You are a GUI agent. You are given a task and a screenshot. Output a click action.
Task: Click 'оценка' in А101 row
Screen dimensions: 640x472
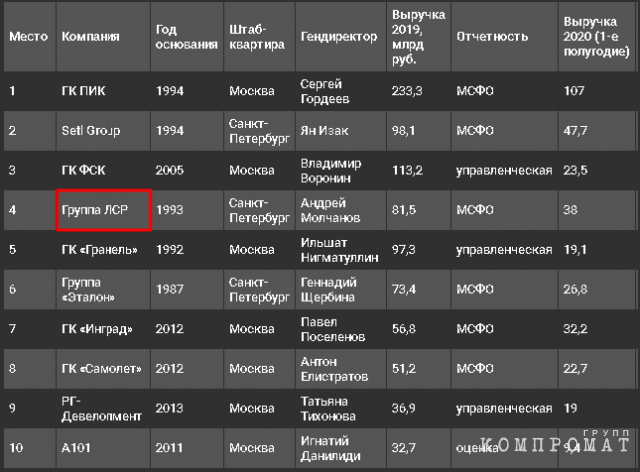[477, 448]
